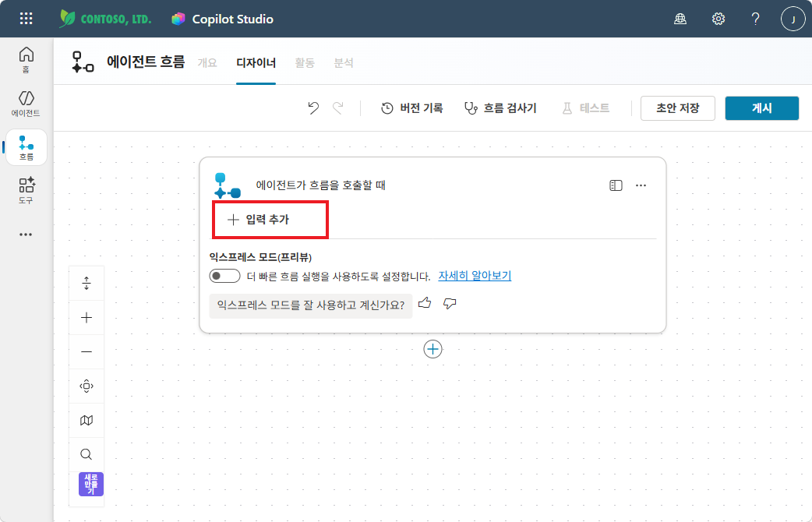Switch to the 활동 tab
Screen dimensions: 812x522
point(305,62)
